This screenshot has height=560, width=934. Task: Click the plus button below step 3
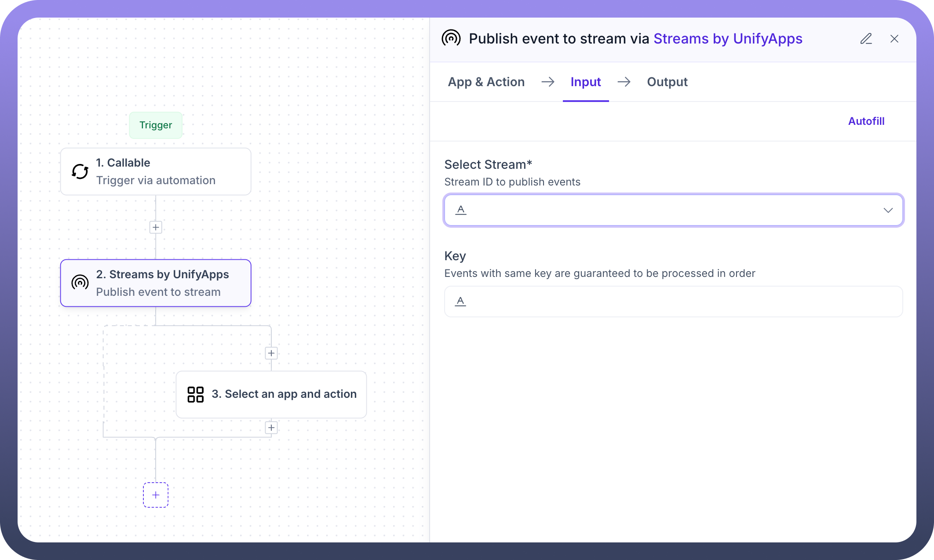click(271, 428)
